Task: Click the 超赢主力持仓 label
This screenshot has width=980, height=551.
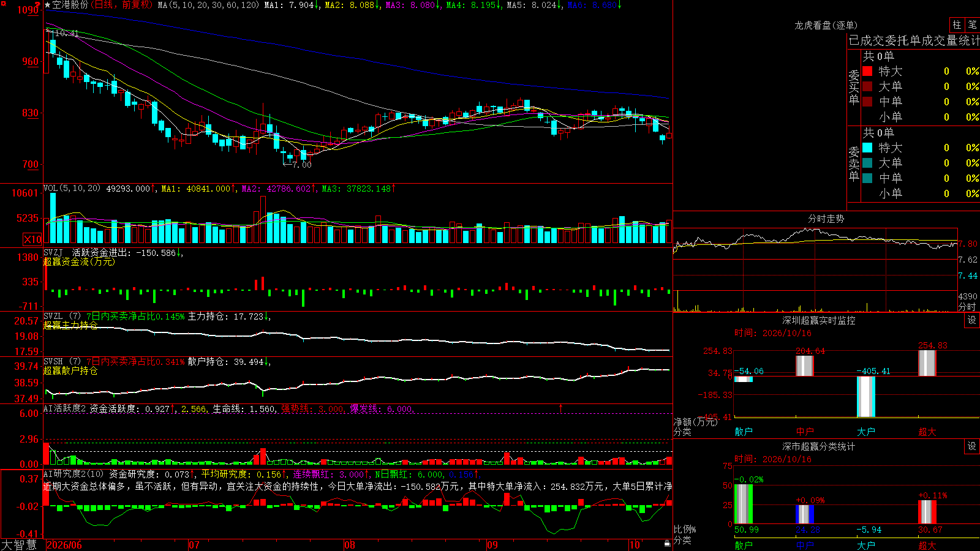Action: click(x=70, y=325)
